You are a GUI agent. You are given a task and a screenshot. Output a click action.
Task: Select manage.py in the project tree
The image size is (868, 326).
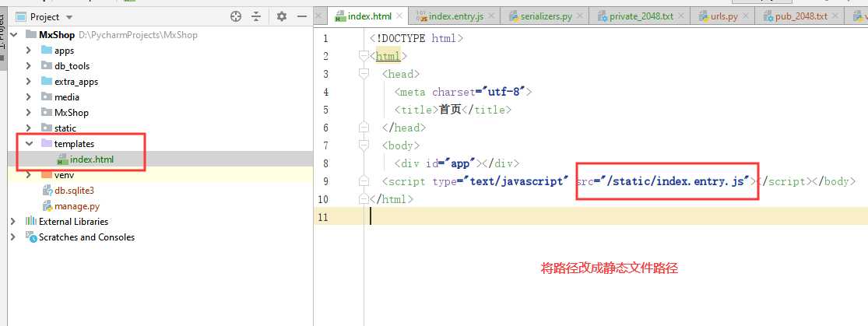click(x=77, y=206)
